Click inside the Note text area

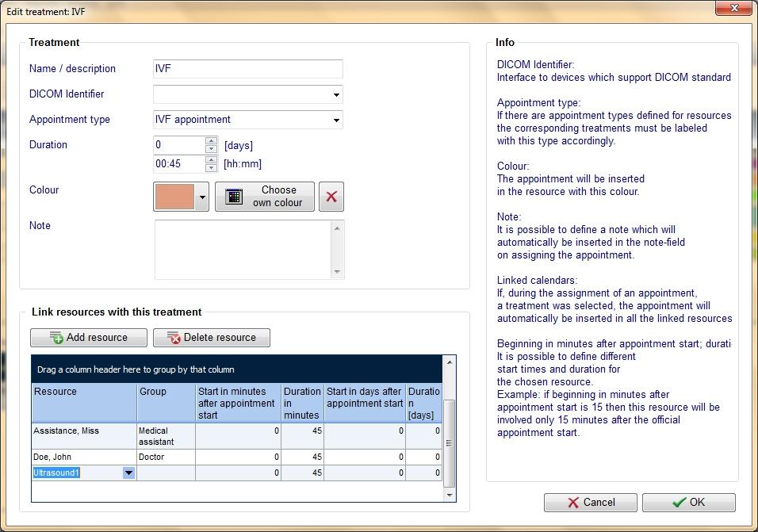pos(243,250)
